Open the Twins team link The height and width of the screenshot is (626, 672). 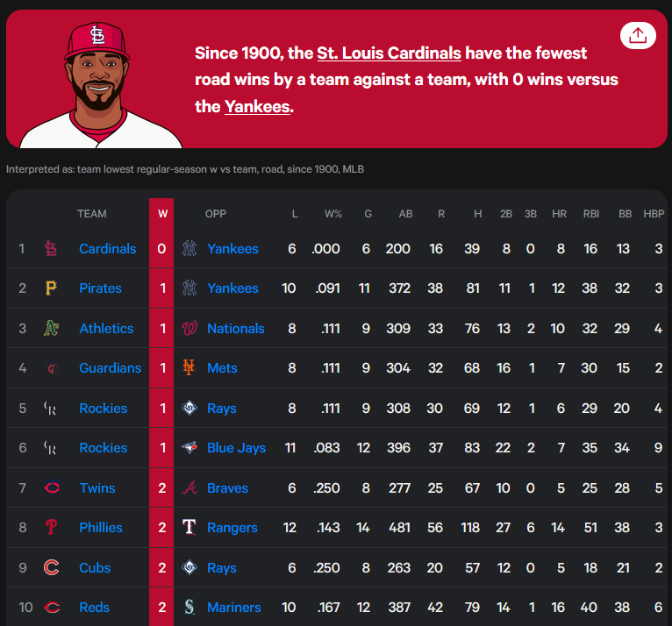[97, 488]
